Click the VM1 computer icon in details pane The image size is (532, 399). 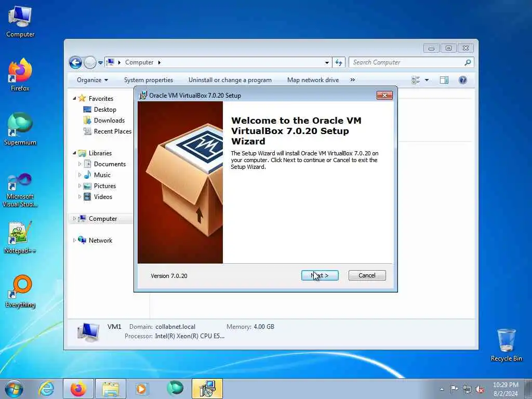click(88, 332)
